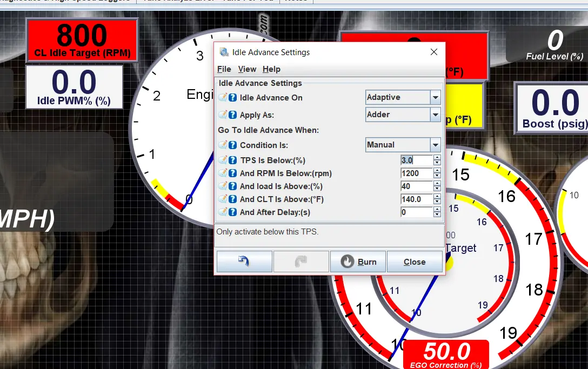Open help for Condition Is setting

[232, 145]
